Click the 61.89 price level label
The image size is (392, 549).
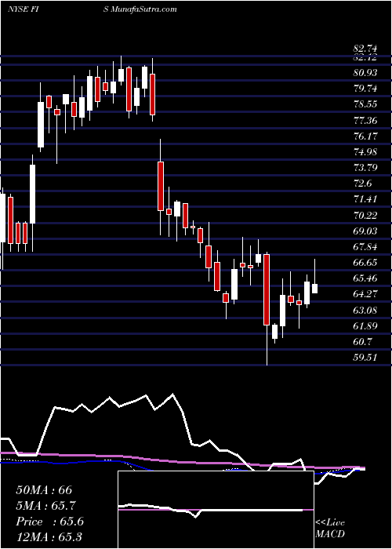(x=366, y=326)
